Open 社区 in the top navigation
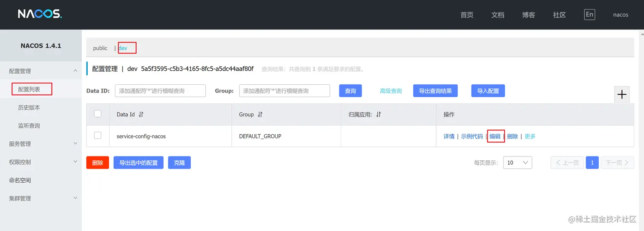Image resolution: width=644 pixels, height=231 pixels. (x=559, y=14)
